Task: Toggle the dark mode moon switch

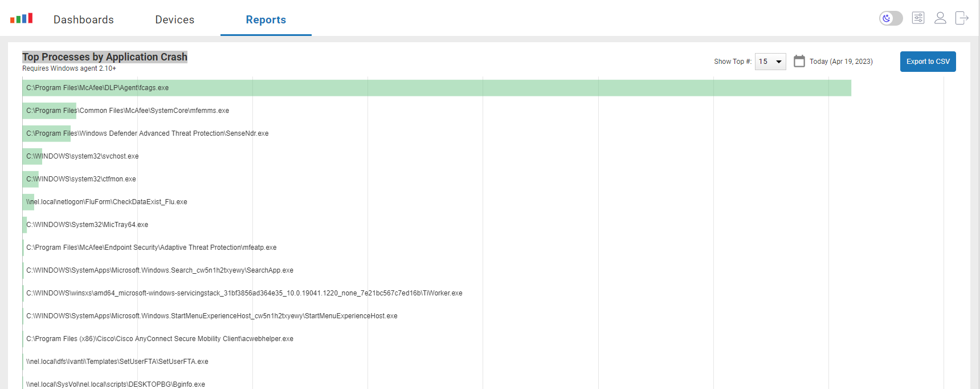Action: click(x=891, y=18)
